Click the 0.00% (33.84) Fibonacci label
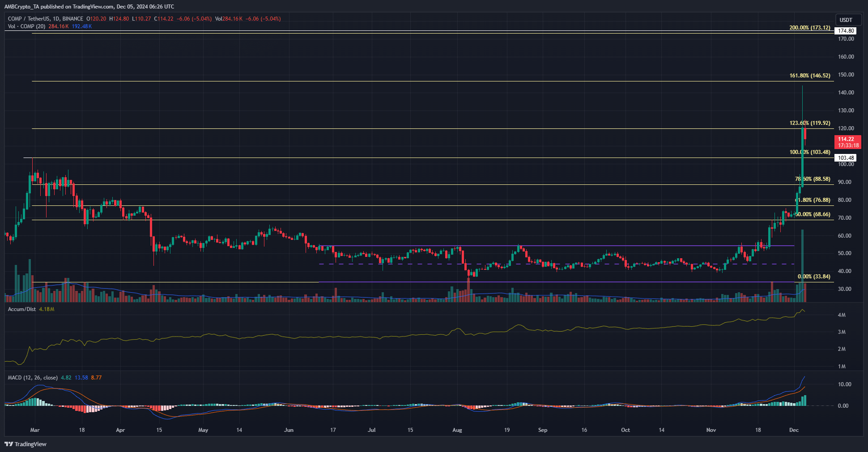Screen dimensions: 868x452 (813, 277)
